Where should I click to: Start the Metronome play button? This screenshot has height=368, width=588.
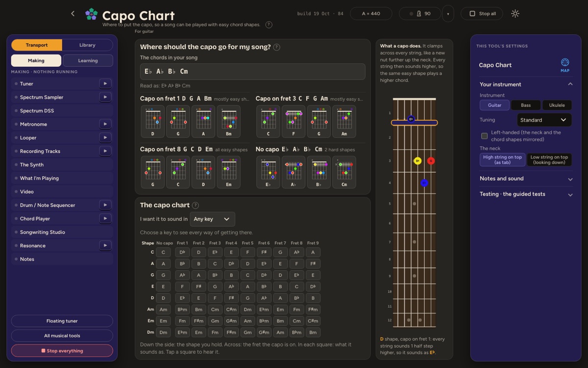(x=105, y=124)
